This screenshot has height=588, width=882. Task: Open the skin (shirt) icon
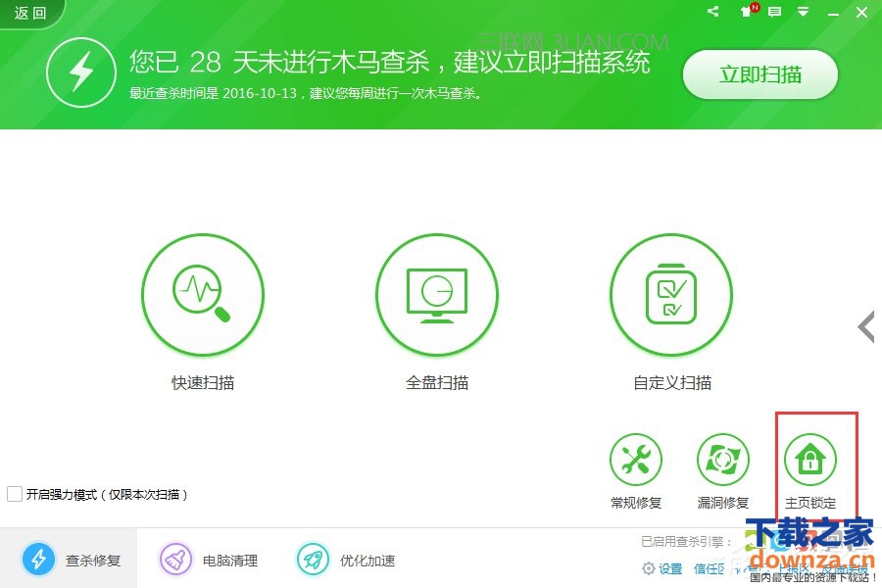748,12
